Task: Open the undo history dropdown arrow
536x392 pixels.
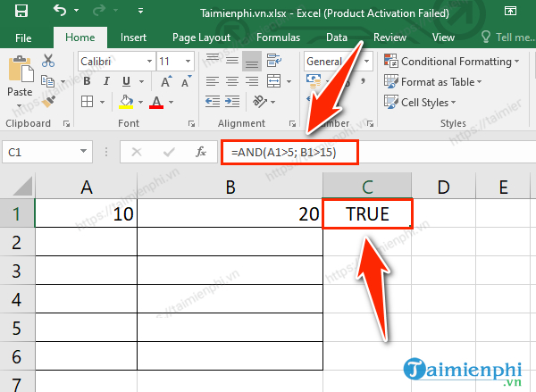Action: point(77,11)
